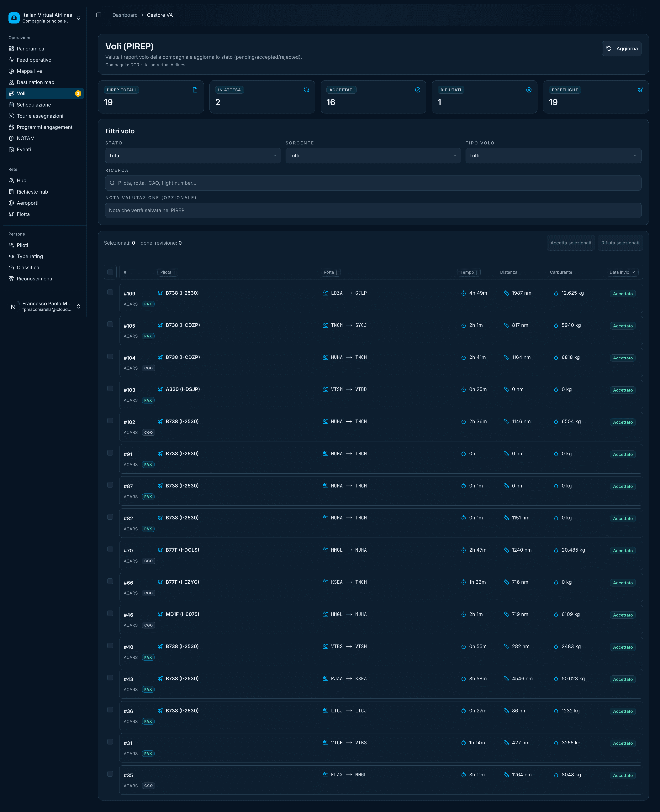Viewport: 660px width, 812px height.
Task: Click the check-circle icon on Accettati card
Action: pyautogui.click(x=417, y=90)
